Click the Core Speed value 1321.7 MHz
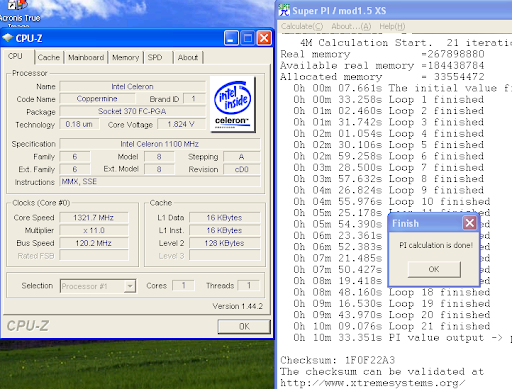Viewport: 512px width, 389px height. 94,218
